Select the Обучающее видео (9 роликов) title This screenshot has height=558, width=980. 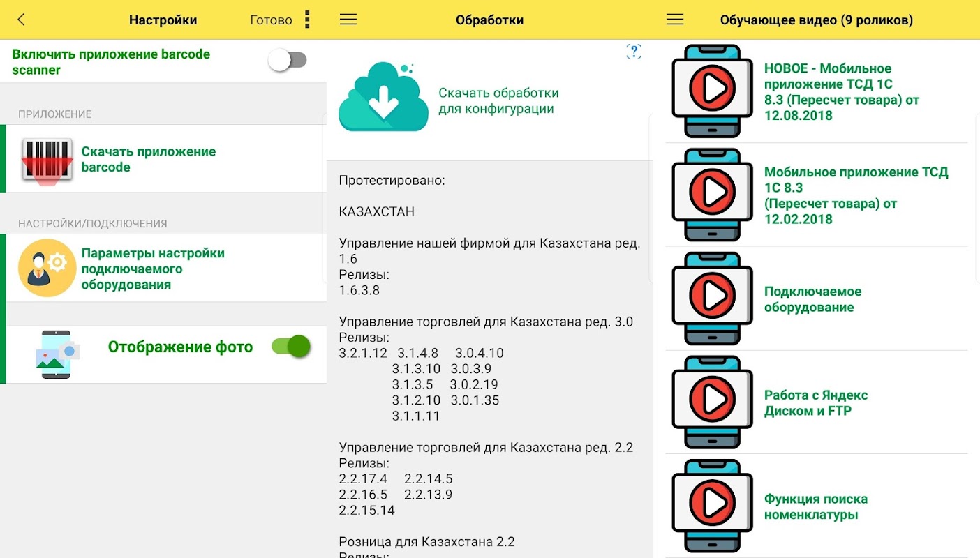(817, 20)
